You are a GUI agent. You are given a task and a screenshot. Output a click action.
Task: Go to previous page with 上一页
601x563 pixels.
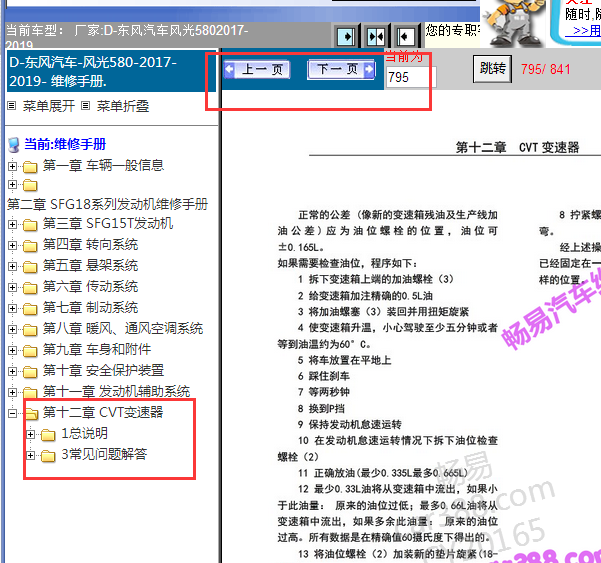[257, 70]
